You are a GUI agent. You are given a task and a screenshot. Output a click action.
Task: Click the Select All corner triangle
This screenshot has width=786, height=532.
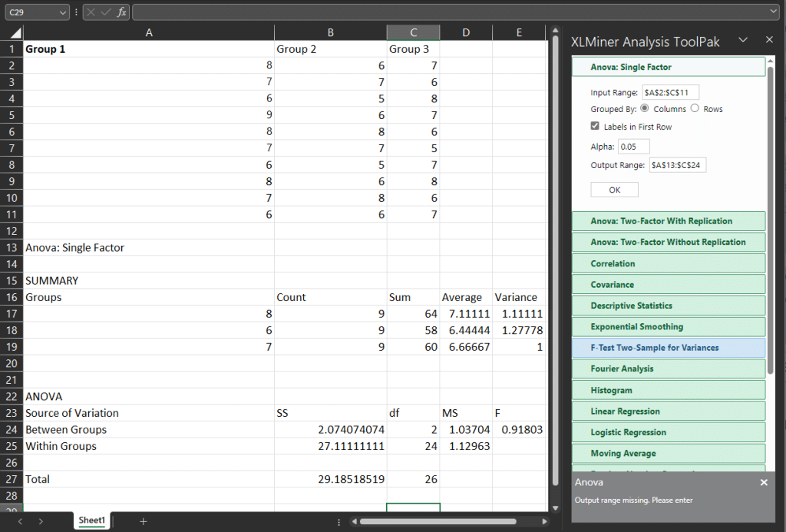(x=15, y=33)
